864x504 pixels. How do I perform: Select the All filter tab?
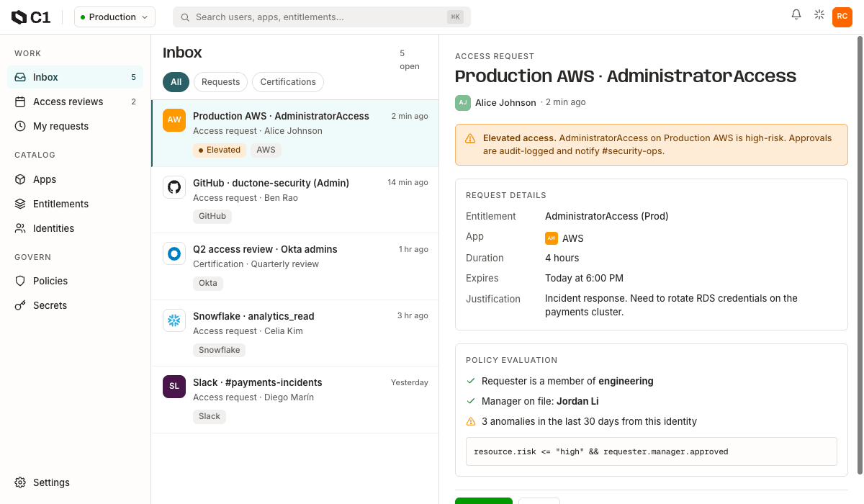(x=176, y=82)
